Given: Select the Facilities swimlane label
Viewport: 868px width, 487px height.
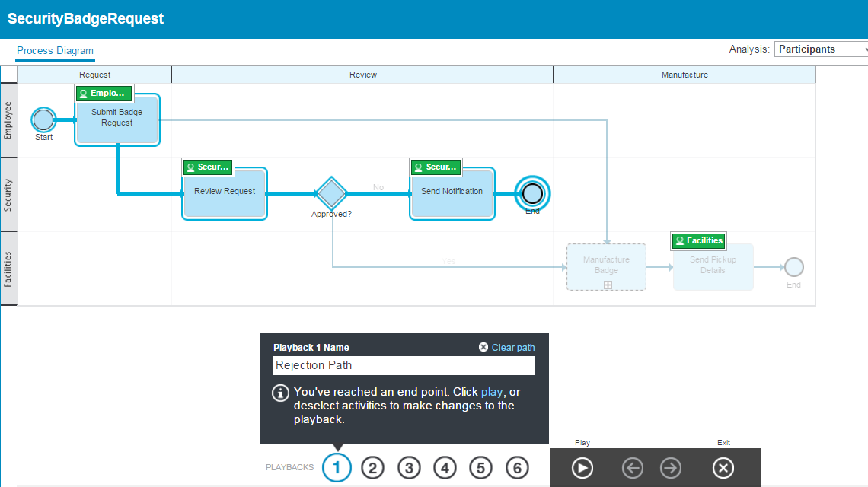Looking at the screenshot, I should pyautogui.click(x=8, y=269).
